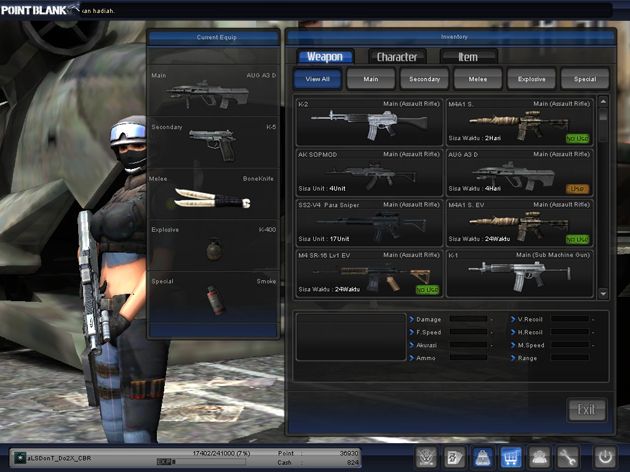This screenshot has height=472, width=630.
Task: Select the SS2-V4 Para Sniper card
Action: 369,223
